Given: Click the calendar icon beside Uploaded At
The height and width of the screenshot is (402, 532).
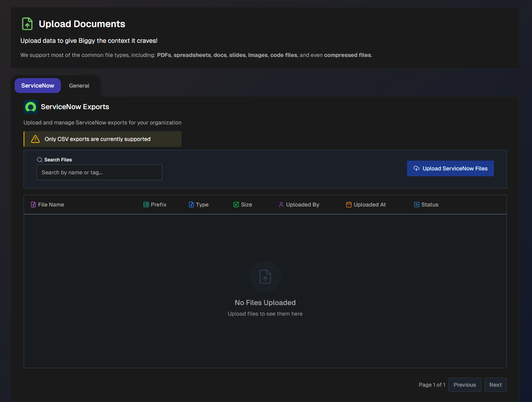Looking at the screenshot, I should coord(348,204).
